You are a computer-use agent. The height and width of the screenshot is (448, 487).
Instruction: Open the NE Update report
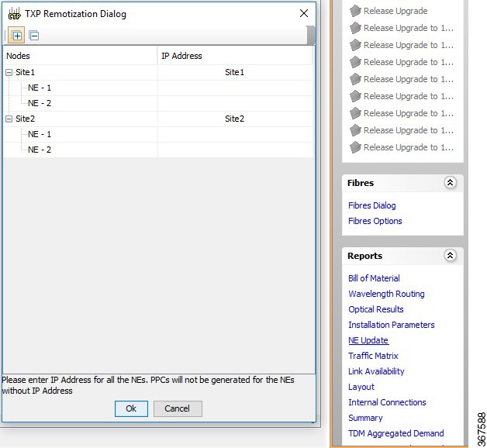368,340
